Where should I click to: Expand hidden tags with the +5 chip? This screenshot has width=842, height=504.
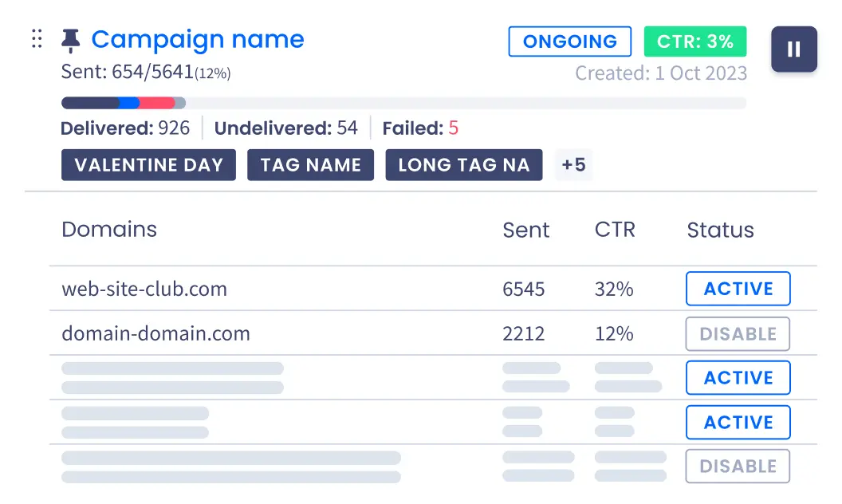574,165
